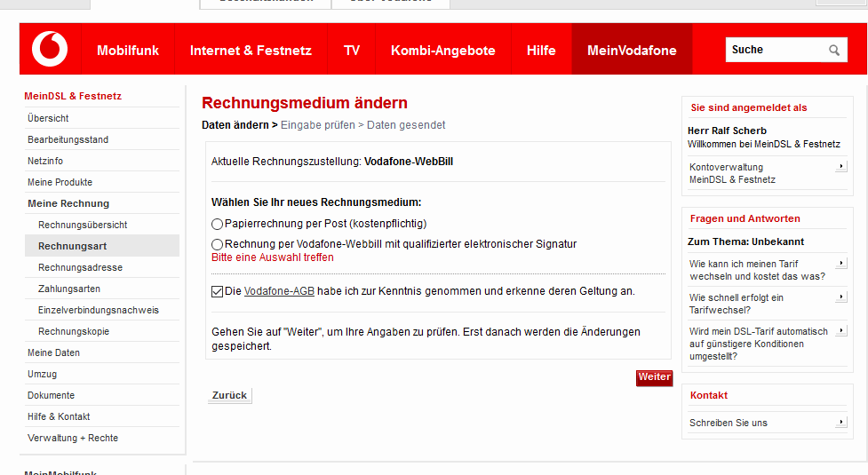This screenshot has width=868, height=475.
Task: Open MeinDSL & Festnetz sidebar heading
Action: [73, 96]
